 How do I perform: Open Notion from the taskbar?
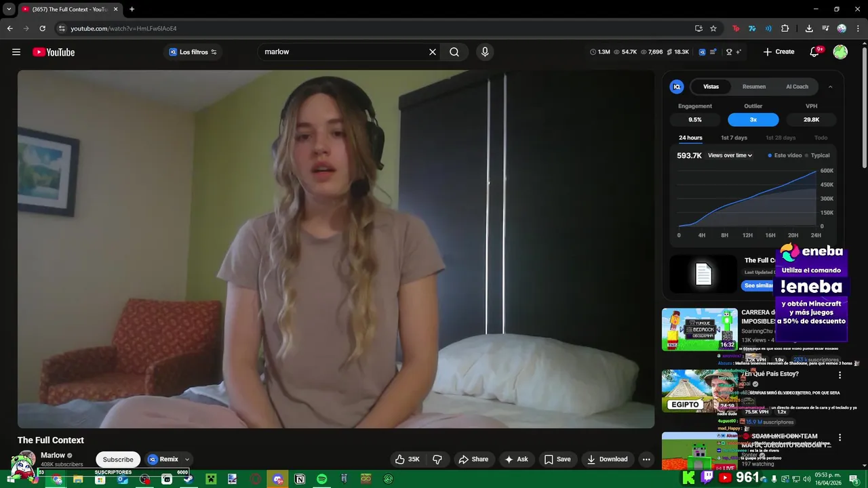click(x=300, y=479)
